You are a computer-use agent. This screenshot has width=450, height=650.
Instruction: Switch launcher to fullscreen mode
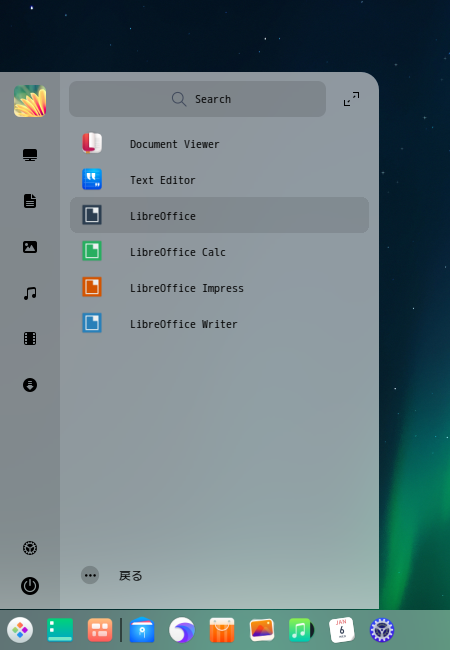pos(351,99)
